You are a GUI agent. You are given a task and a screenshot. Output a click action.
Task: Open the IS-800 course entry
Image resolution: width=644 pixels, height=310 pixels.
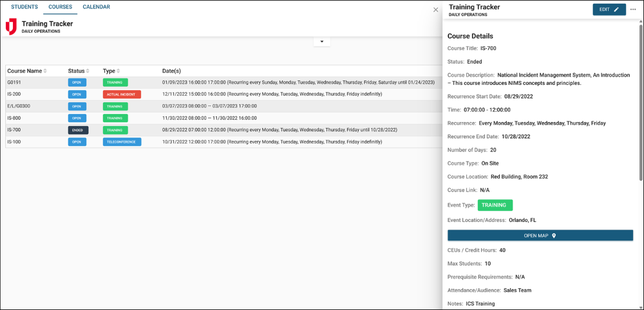pyautogui.click(x=14, y=118)
